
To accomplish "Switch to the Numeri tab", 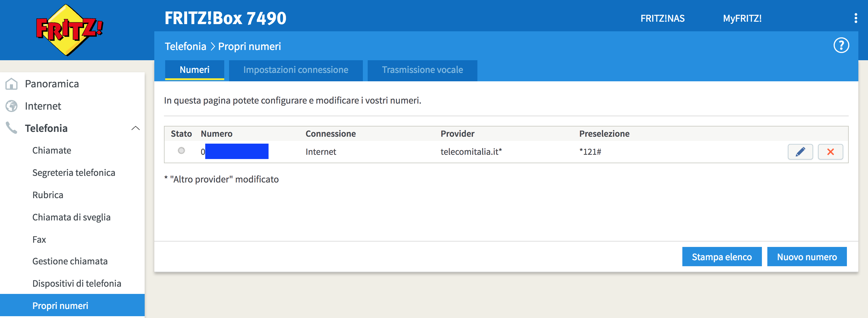I will [194, 70].
